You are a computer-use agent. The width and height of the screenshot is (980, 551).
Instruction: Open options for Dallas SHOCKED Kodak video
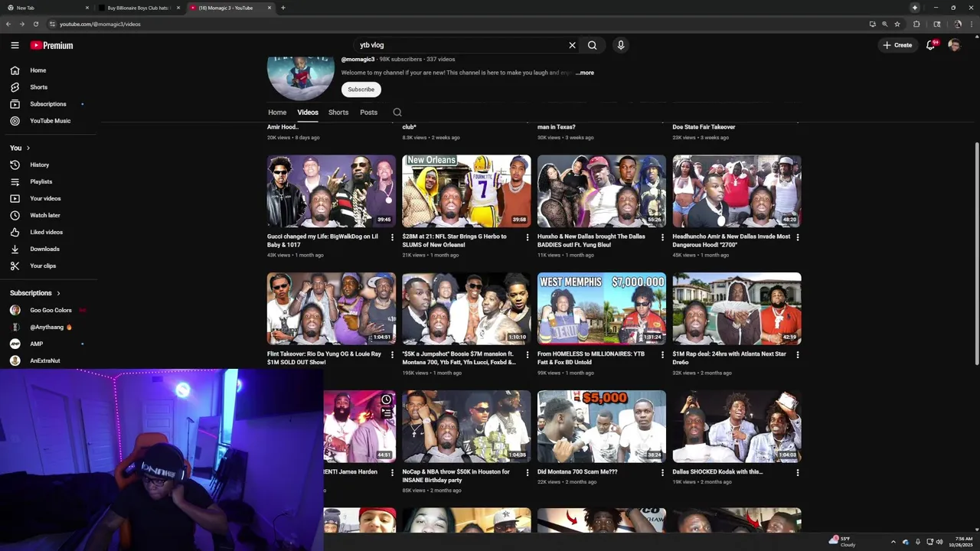pyautogui.click(x=798, y=473)
